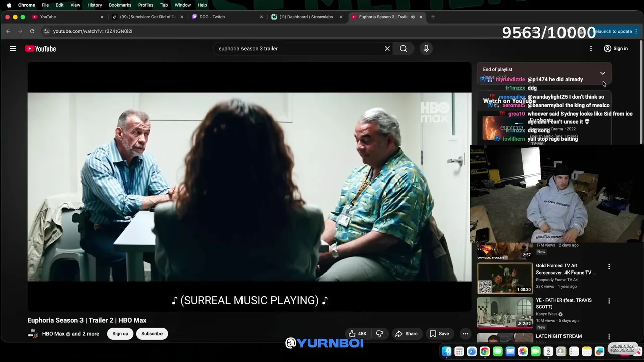Open the Apple menu

9,5
